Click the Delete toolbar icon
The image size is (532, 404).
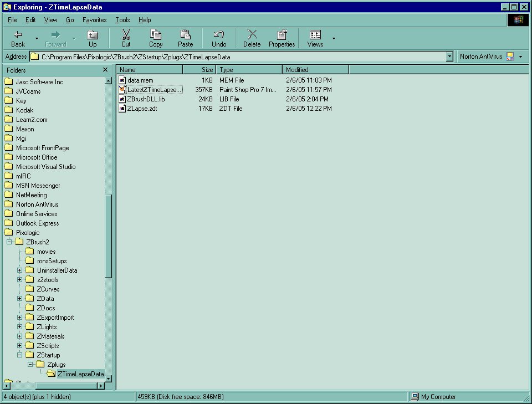click(252, 34)
